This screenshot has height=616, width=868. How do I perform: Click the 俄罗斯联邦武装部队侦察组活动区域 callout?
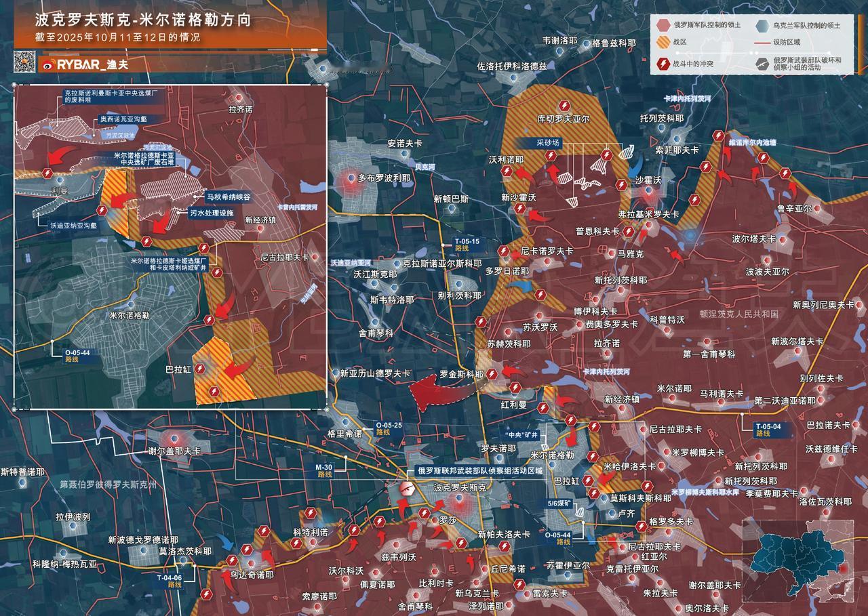479,471
